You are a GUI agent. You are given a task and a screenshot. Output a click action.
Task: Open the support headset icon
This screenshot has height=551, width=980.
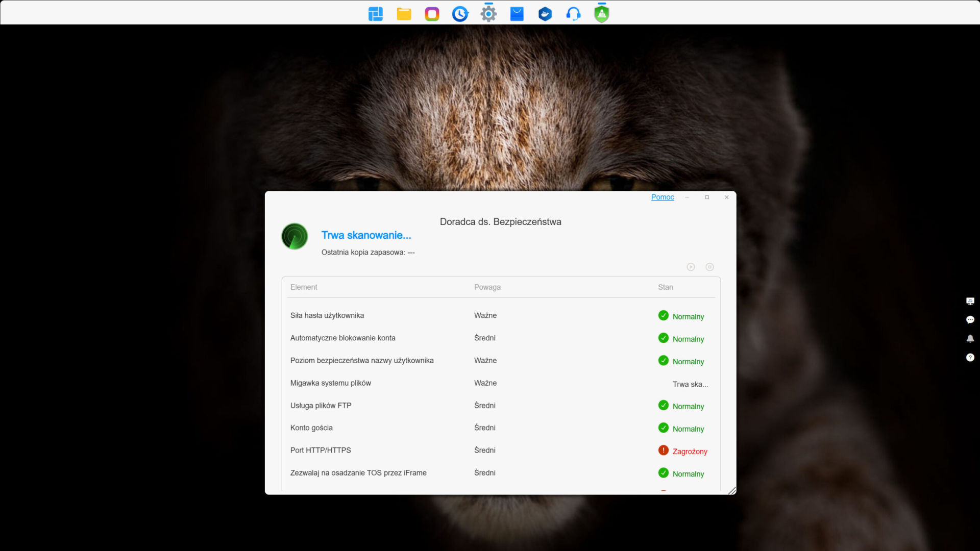click(x=573, y=14)
